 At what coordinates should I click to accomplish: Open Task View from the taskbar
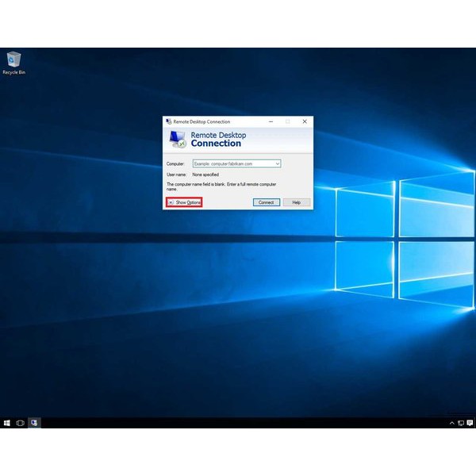click(x=21, y=423)
